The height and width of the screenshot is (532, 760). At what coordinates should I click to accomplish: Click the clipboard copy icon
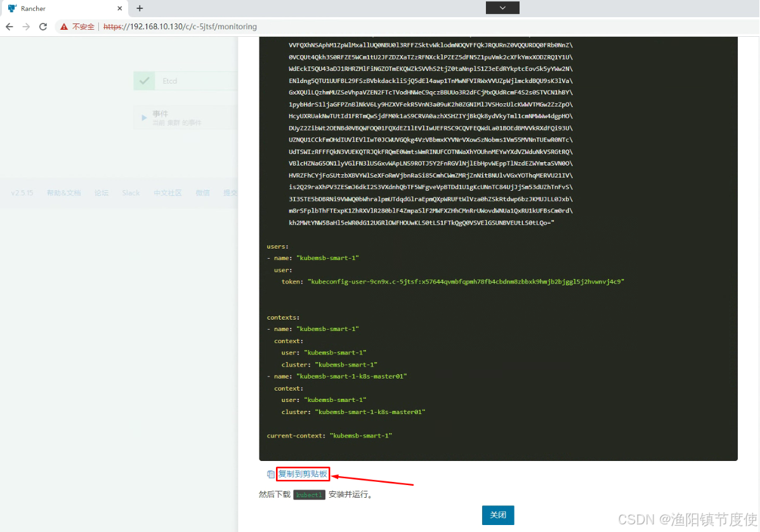point(270,474)
